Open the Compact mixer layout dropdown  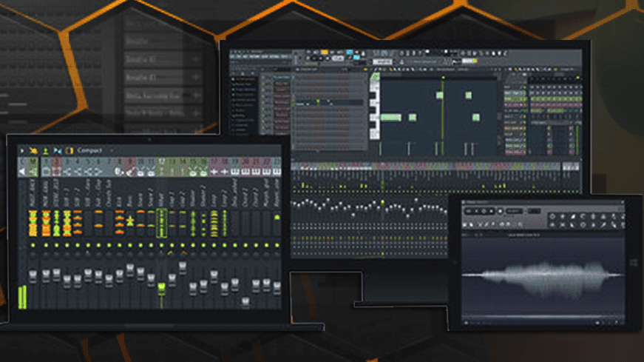(x=89, y=150)
